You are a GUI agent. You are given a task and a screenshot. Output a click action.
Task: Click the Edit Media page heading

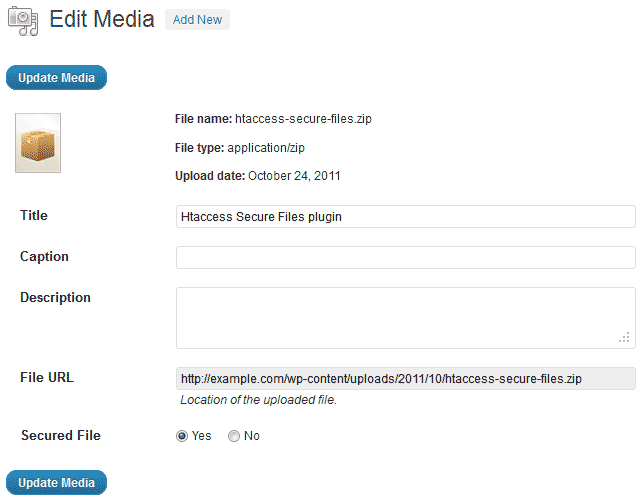pyautogui.click(x=101, y=19)
